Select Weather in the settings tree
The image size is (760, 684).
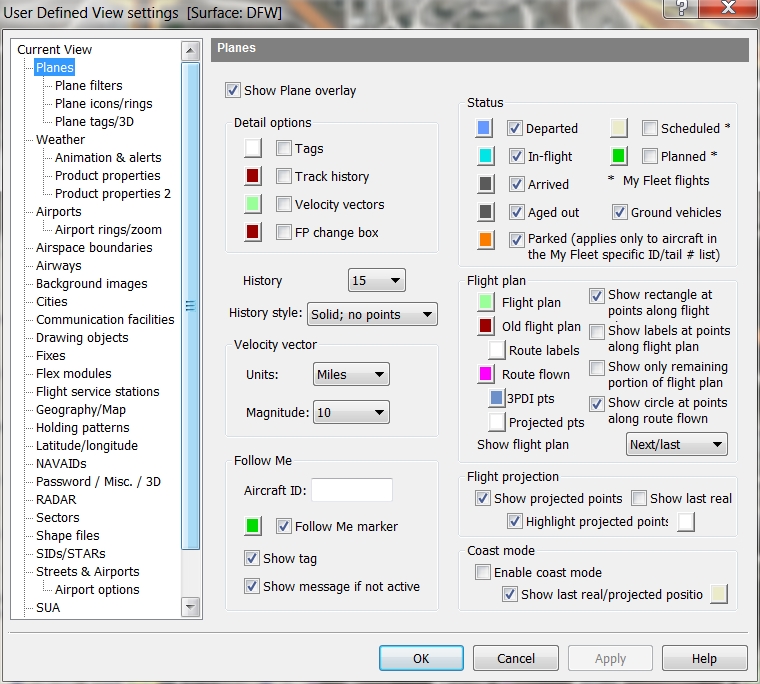point(60,139)
